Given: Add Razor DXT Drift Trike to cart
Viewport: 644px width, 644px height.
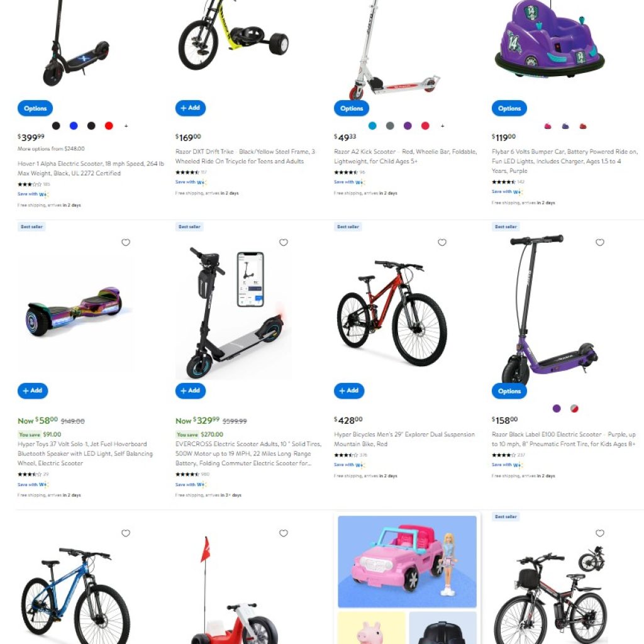Looking at the screenshot, I should point(191,108).
